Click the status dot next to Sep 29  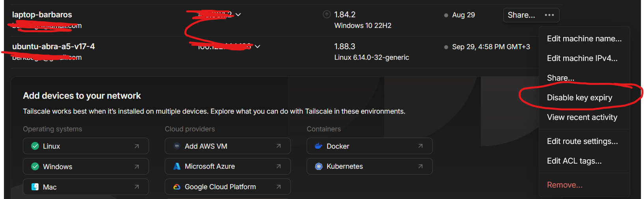click(446, 47)
